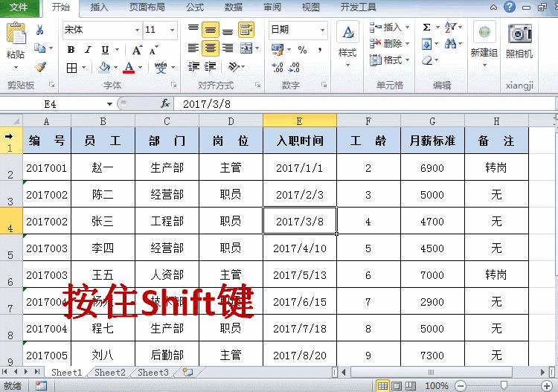Click the cell borders icon

(72, 68)
